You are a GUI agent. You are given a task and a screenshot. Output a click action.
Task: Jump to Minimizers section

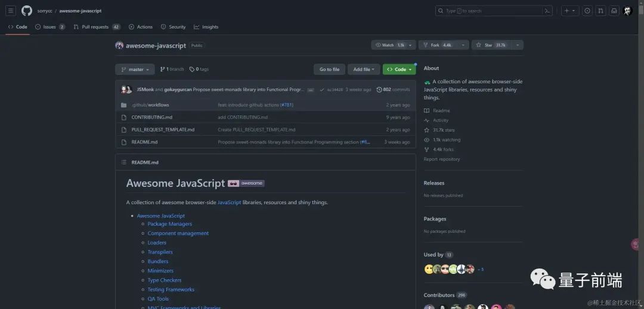pos(160,271)
